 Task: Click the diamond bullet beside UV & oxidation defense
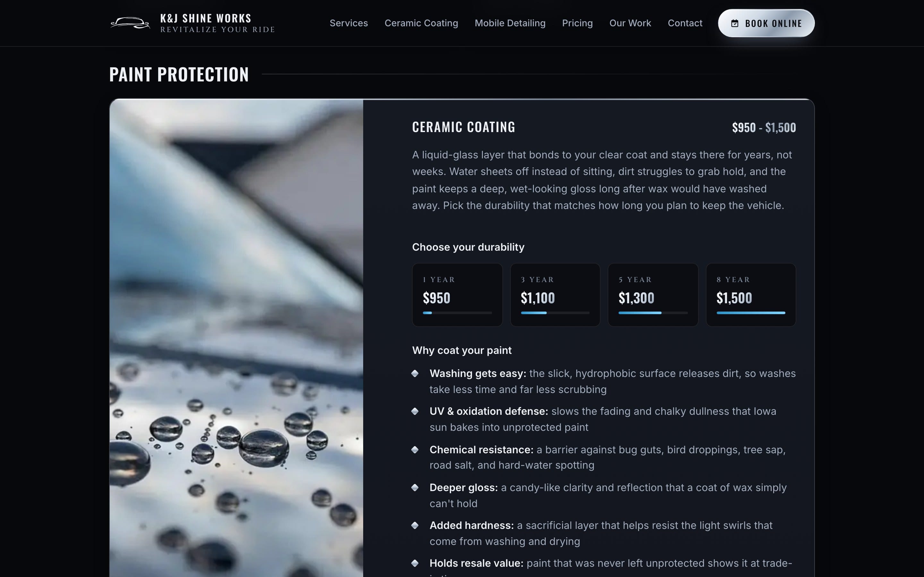tap(415, 411)
